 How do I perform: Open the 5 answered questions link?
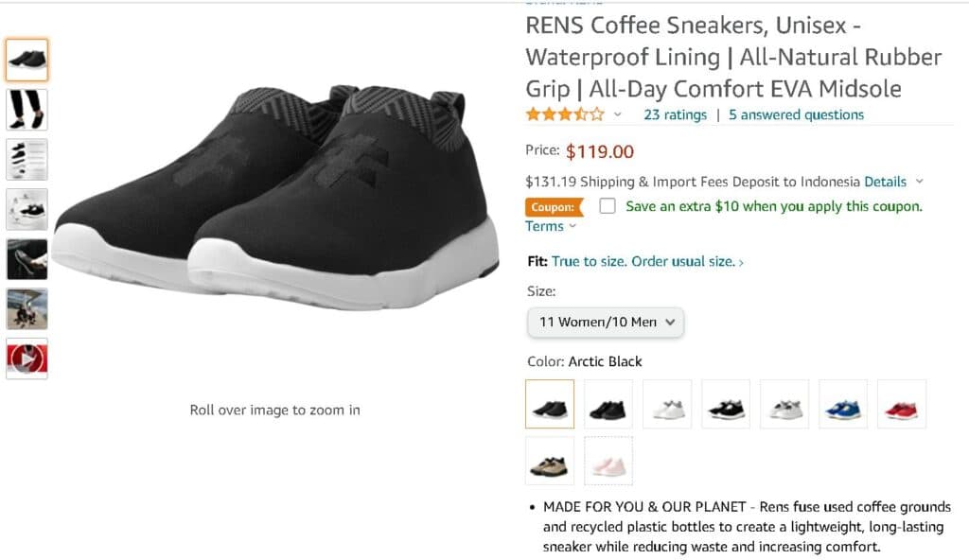coord(796,114)
